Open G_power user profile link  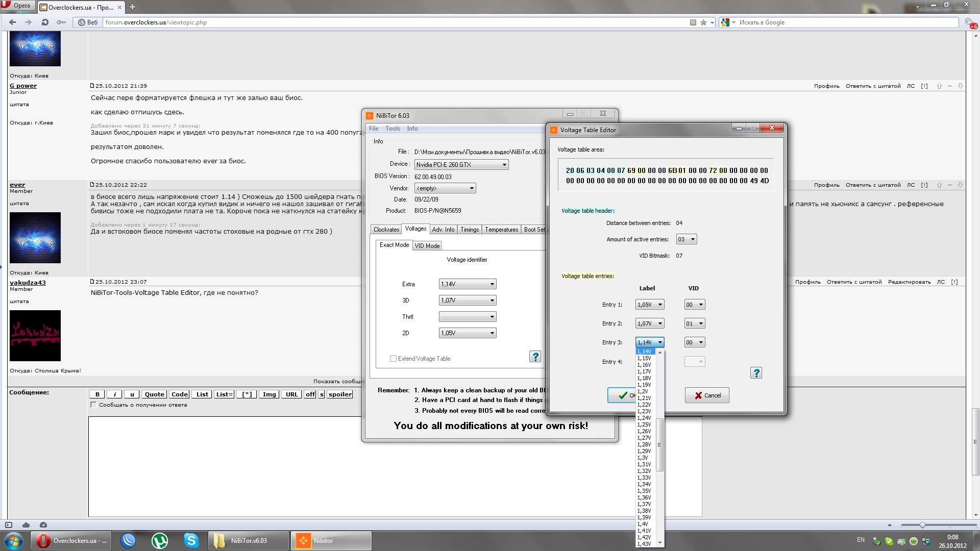pos(23,86)
